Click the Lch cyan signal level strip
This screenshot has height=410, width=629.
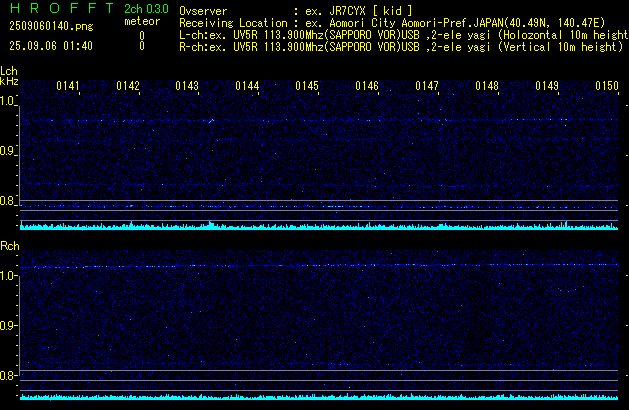(x=319, y=226)
